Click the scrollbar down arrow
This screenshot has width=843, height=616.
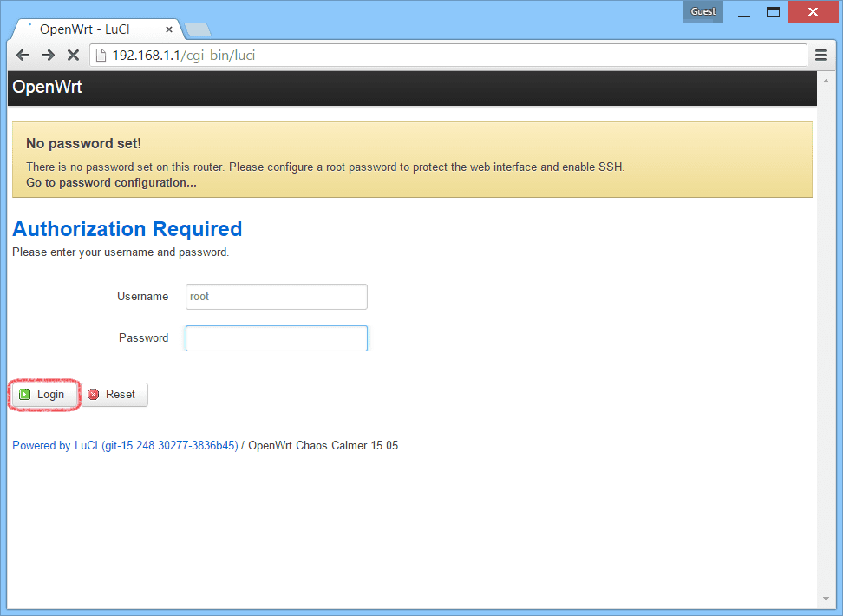(x=825, y=599)
